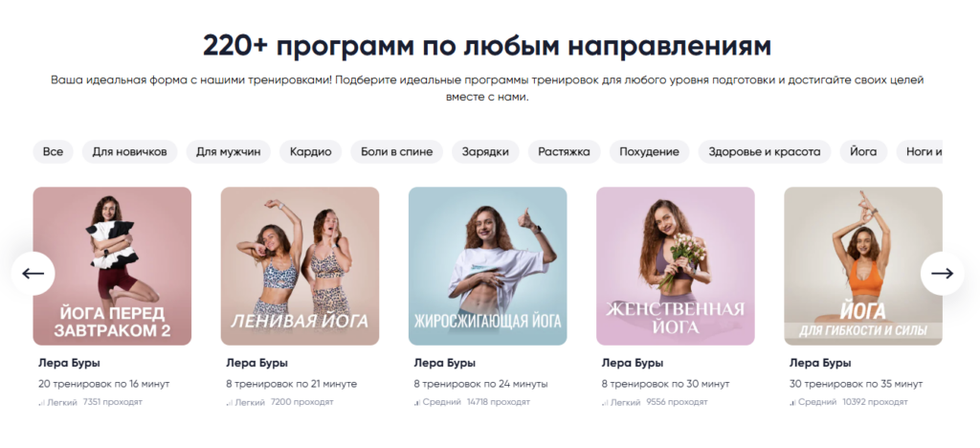
Task: Click the right arrow carousel button
Action: pos(942,273)
